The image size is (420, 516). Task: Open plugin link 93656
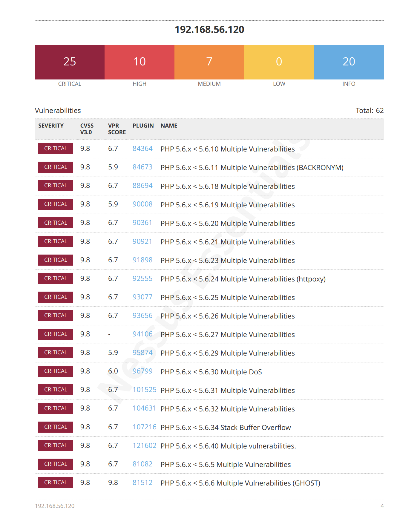[142, 316]
